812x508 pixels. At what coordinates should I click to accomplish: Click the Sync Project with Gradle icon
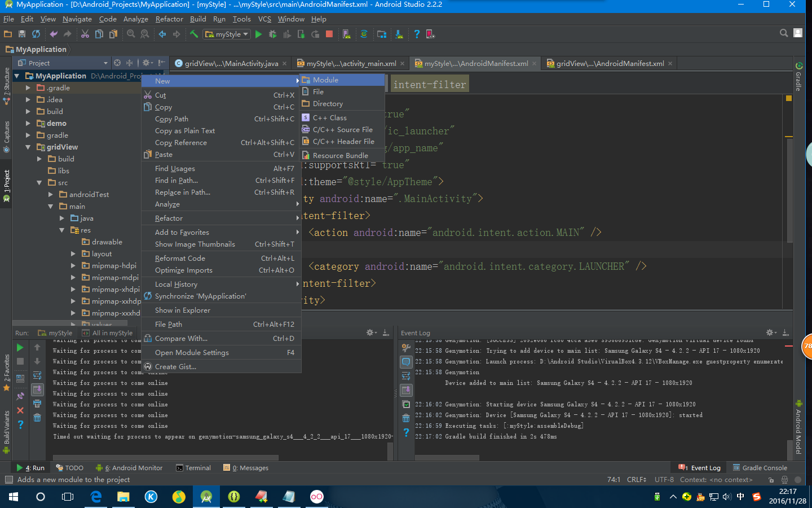pyautogui.click(x=364, y=34)
